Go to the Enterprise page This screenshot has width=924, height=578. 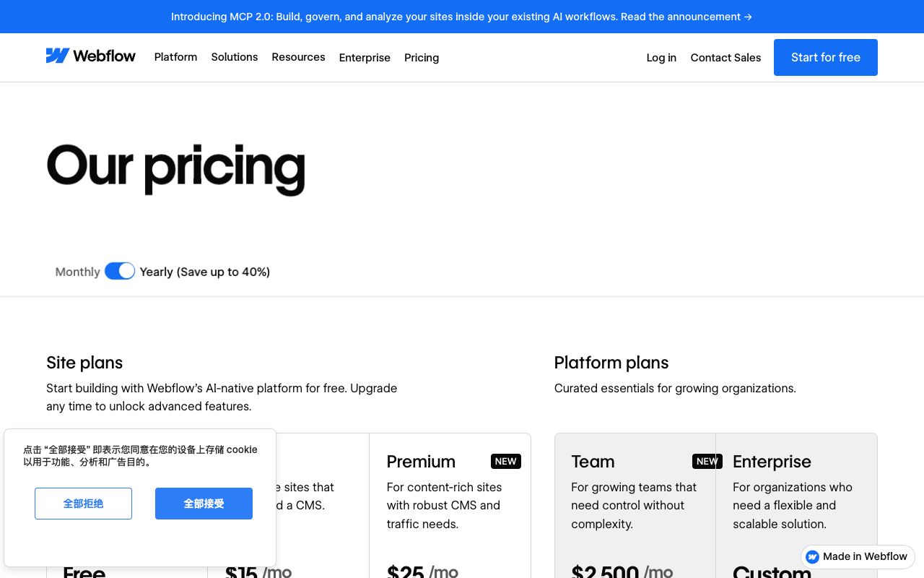pos(365,58)
